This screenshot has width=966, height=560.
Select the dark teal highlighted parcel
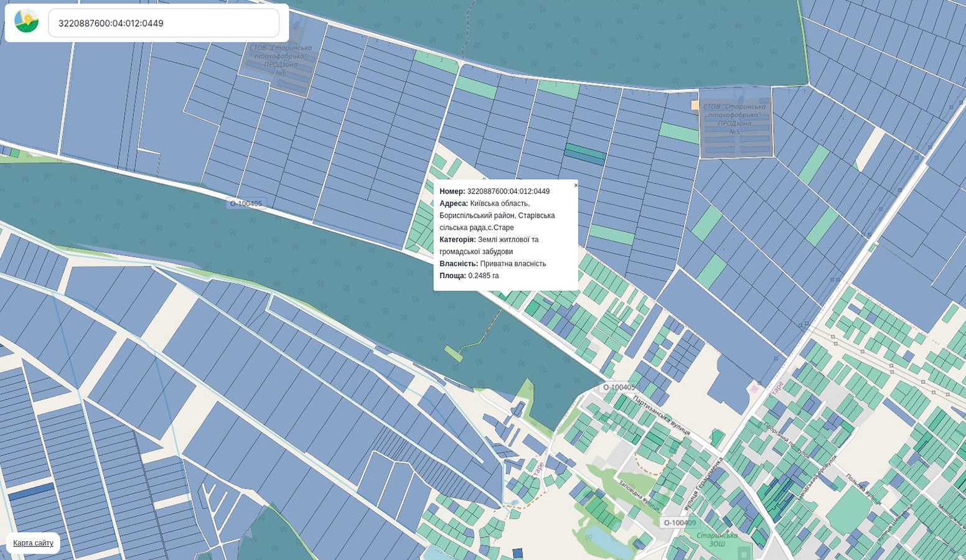[584, 154]
